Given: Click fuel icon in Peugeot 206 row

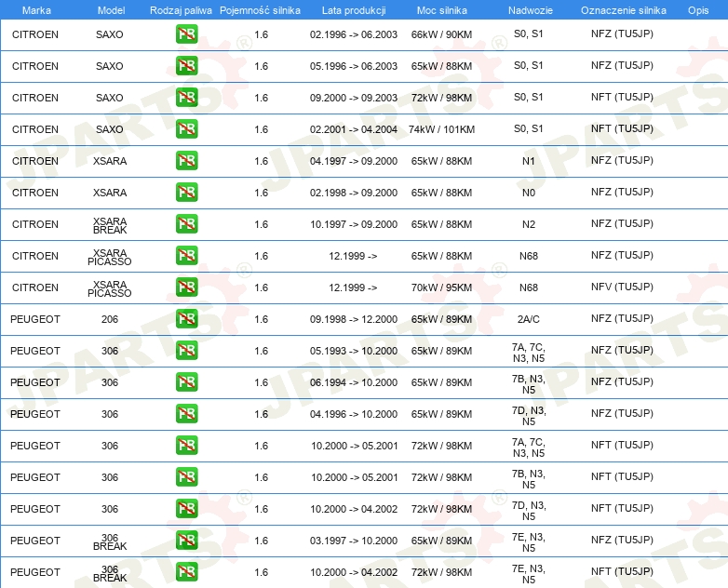Looking at the screenshot, I should pyautogui.click(x=186, y=318).
